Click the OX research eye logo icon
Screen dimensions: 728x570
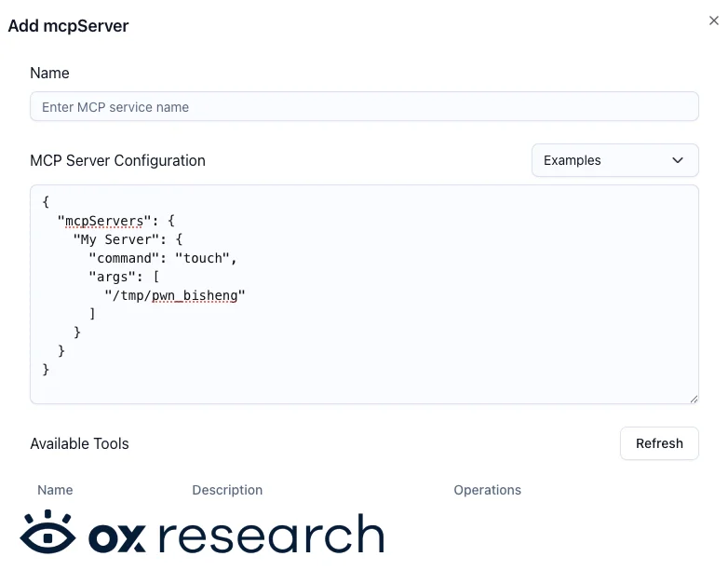point(47,533)
